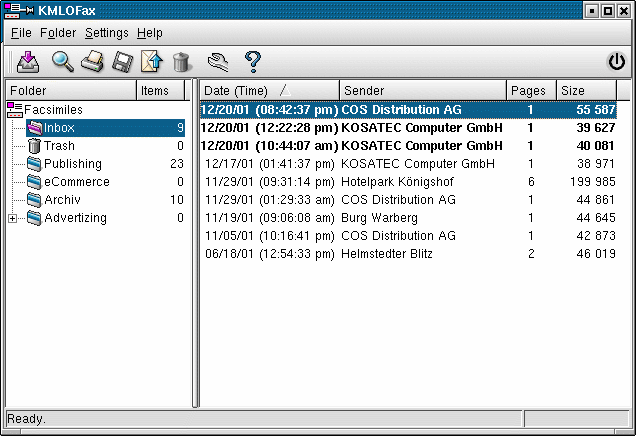
Task: Click the printer icon to print fax
Action: (x=92, y=62)
